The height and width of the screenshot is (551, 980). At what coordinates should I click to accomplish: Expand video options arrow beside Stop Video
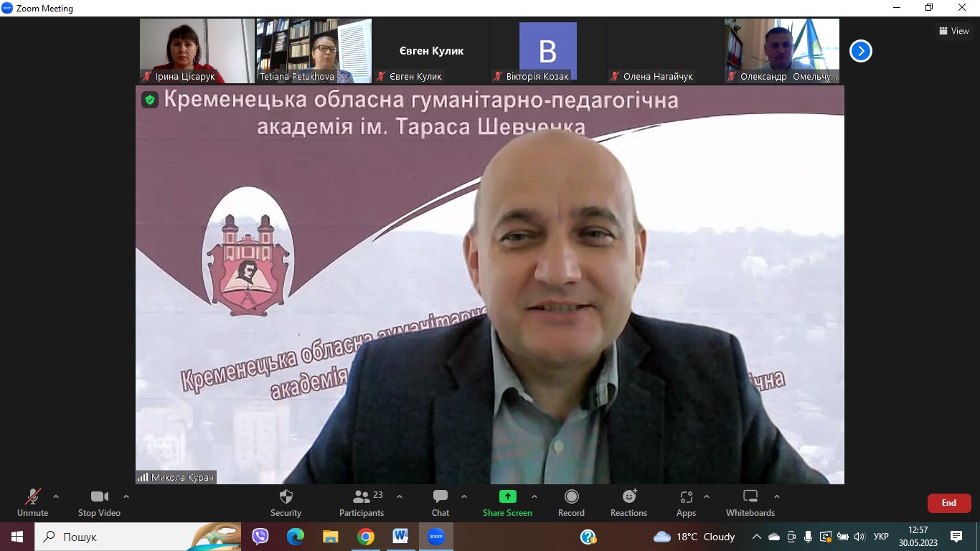point(126,496)
